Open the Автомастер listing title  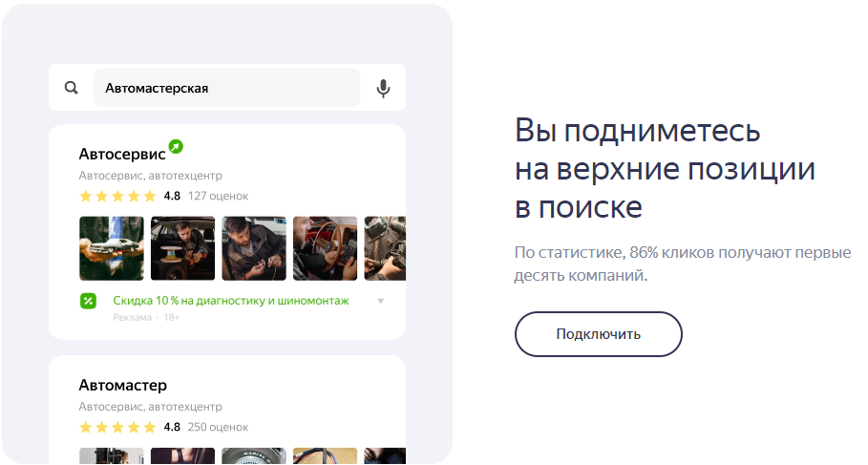coord(122,385)
